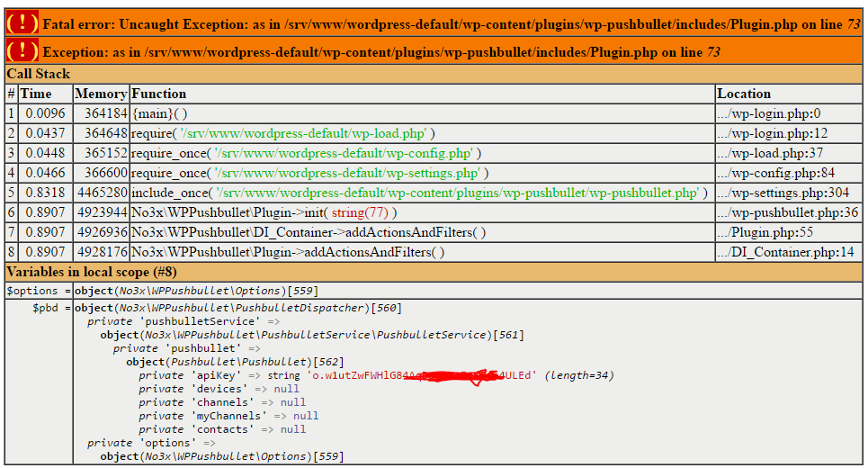
Task: Click the Function column header
Action: click(159, 94)
